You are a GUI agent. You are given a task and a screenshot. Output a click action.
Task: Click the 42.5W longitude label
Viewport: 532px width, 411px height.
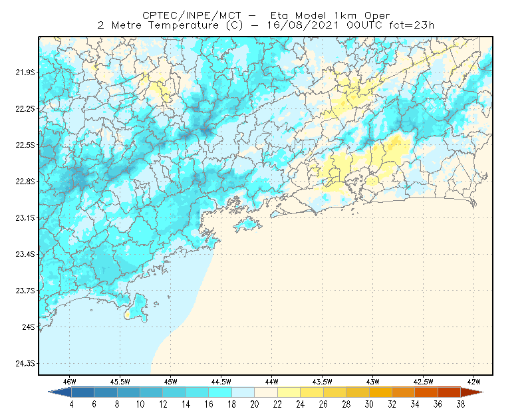424,382
